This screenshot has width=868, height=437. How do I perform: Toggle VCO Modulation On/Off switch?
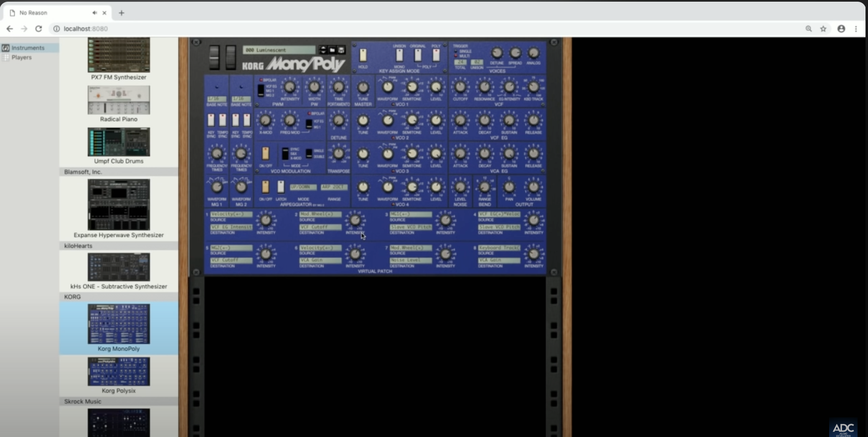pyautogui.click(x=265, y=153)
